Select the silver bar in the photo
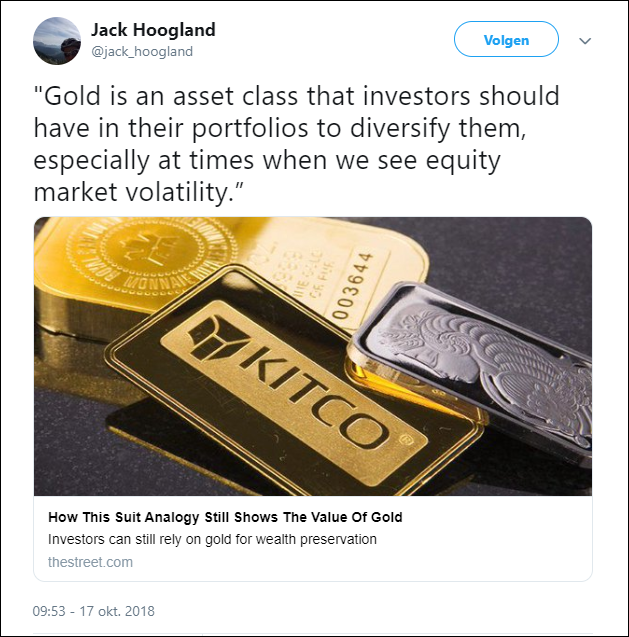629x637 pixels. (x=471, y=368)
